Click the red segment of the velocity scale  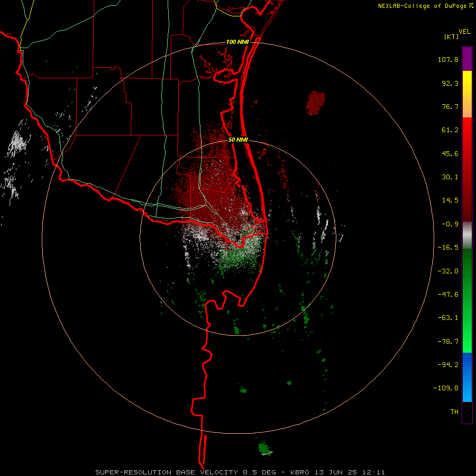[x=467, y=169]
